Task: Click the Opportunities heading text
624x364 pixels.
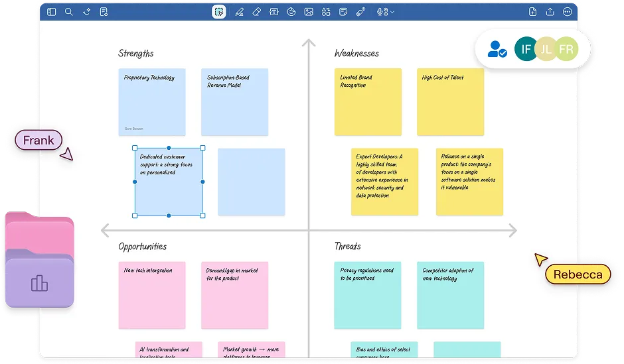Action: pyautogui.click(x=143, y=247)
